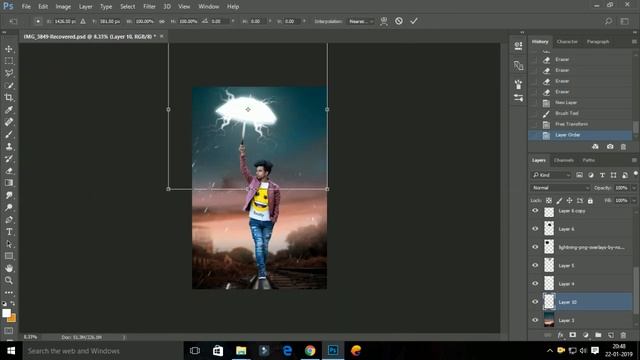Select the Zoom tool
Image resolution: width=640 pixels, height=360 pixels.
click(9, 280)
